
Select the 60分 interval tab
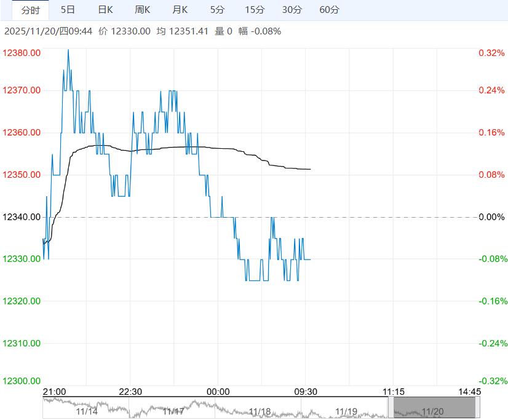click(330, 10)
